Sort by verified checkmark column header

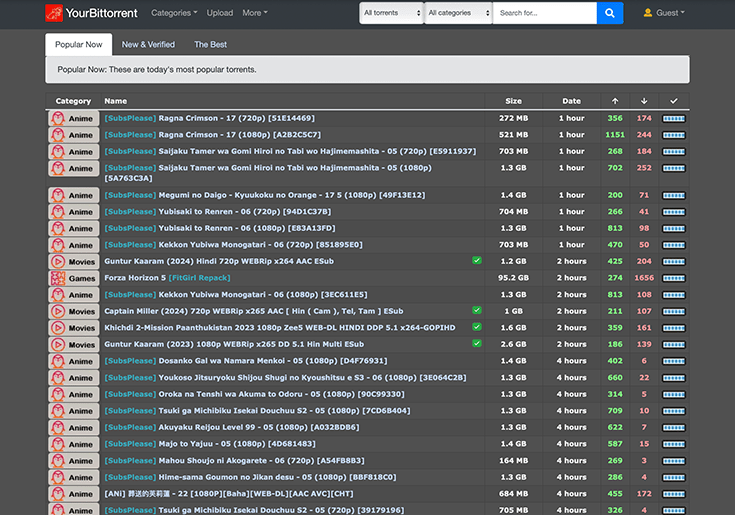[x=674, y=101]
